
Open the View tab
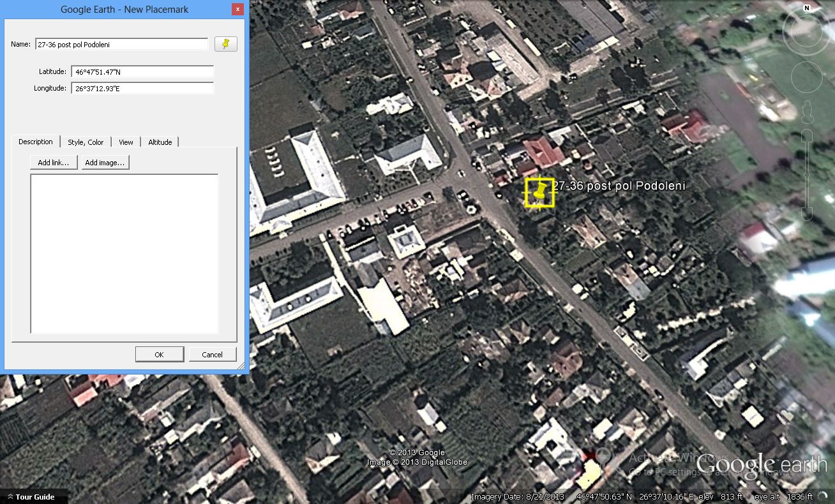point(126,142)
